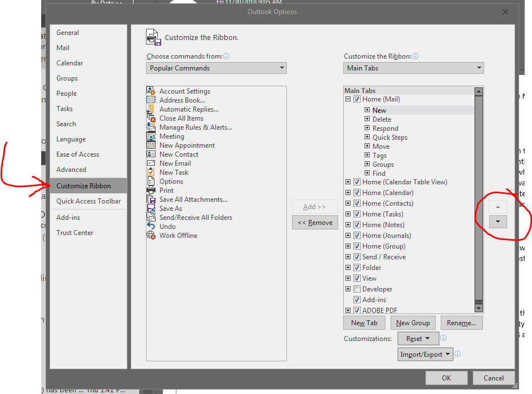Click the New Group button
The width and height of the screenshot is (532, 394).
(413, 323)
